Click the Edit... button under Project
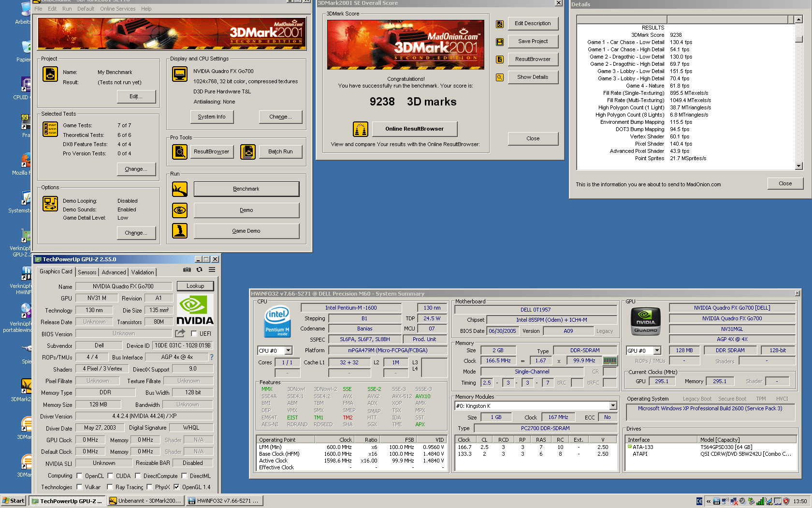Viewport: 812px width, 508px height. point(136,97)
